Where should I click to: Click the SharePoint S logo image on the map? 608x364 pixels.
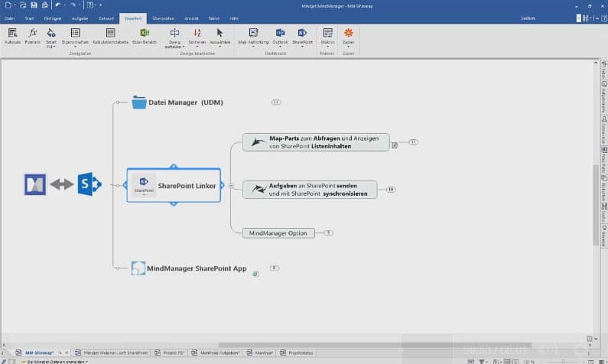(89, 184)
